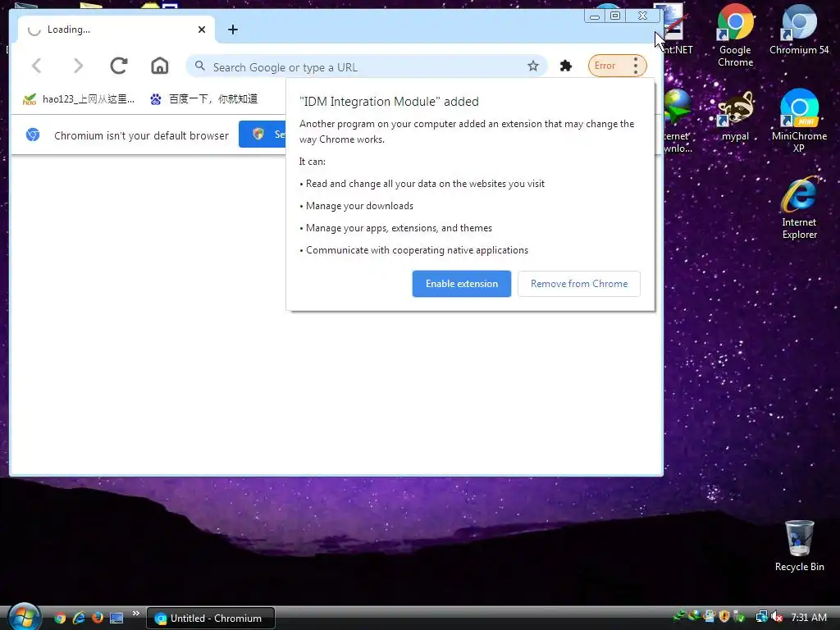This screenshot has height=630, width=840.
Task: Click the "IDM Integration Module" added heading
Action: [389, 102]
